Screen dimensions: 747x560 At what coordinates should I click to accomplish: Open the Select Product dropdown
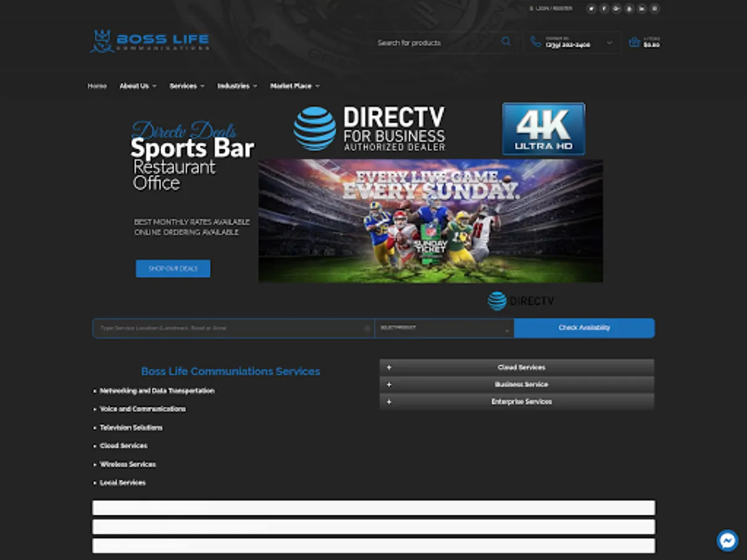tap(444, 328)
